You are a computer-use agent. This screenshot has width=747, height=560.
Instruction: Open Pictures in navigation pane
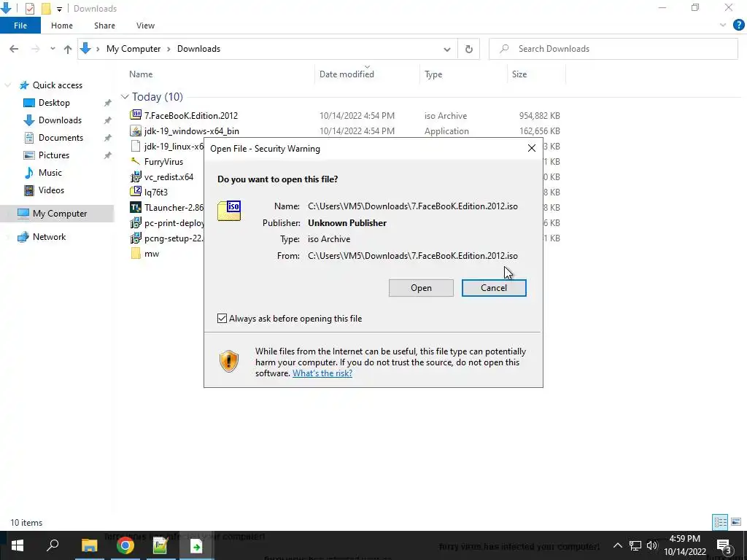pyautogui.click(x=53, y=155)
